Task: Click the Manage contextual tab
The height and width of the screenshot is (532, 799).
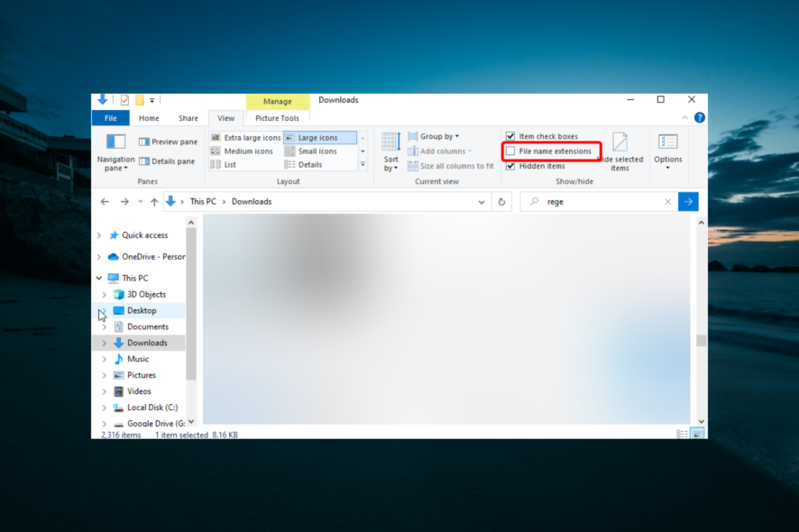Action: coord(277,101)
